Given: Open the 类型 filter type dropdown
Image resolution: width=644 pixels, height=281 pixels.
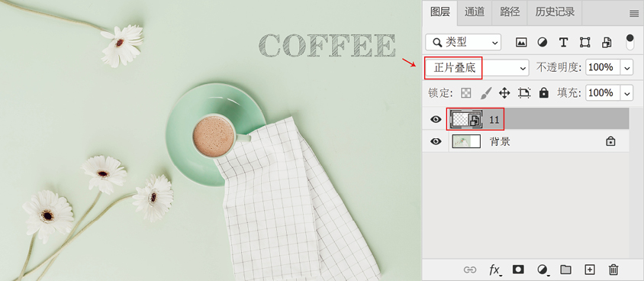Looking at the screenshot, I should click(463, 42).
